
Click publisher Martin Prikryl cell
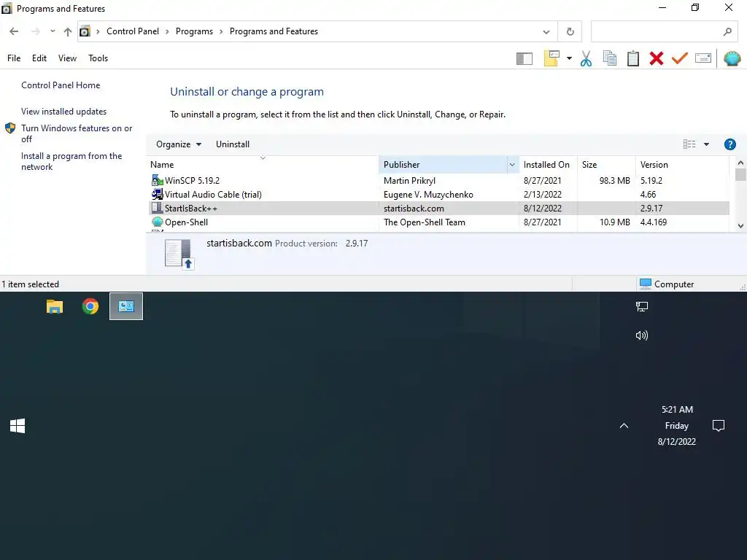(409, 181)
